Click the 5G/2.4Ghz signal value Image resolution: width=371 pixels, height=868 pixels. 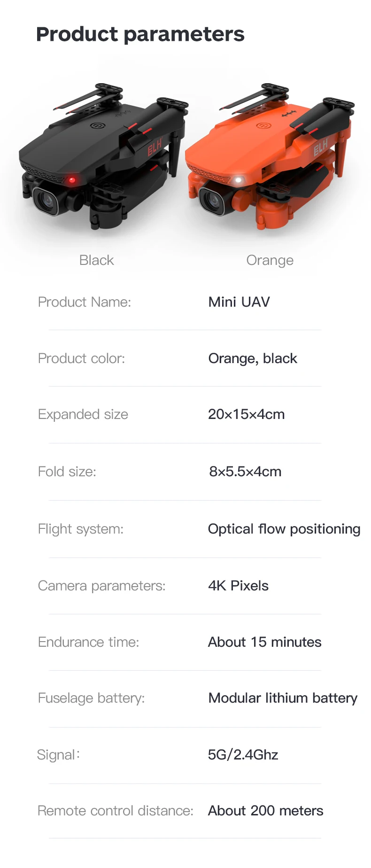tap(243, 755)
